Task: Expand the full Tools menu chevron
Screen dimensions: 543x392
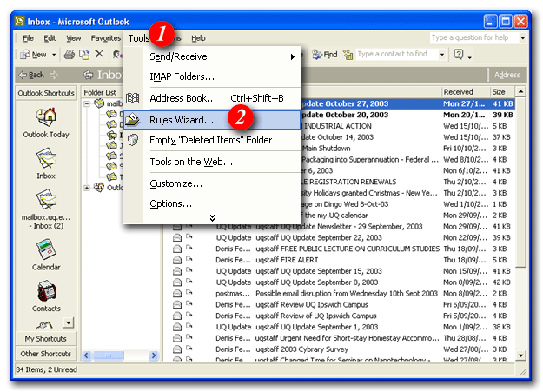Action: pyautogui.click(x=211, y=216)
